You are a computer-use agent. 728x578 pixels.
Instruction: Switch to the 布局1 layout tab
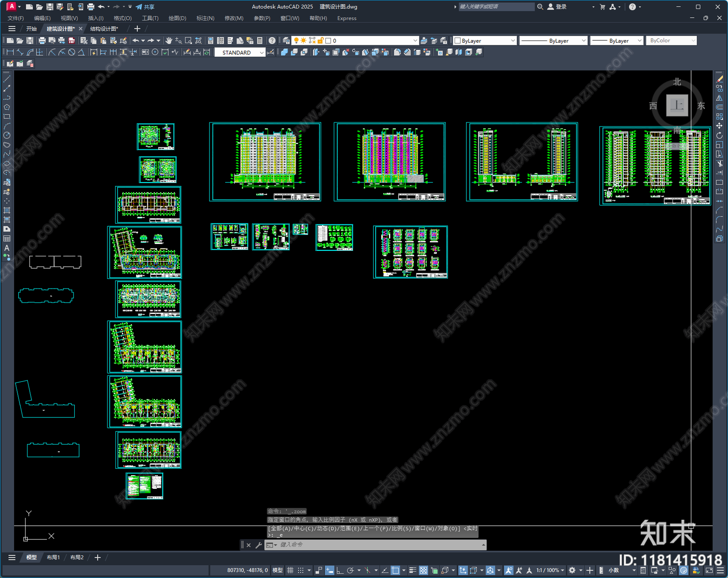(x=53, y=557)
